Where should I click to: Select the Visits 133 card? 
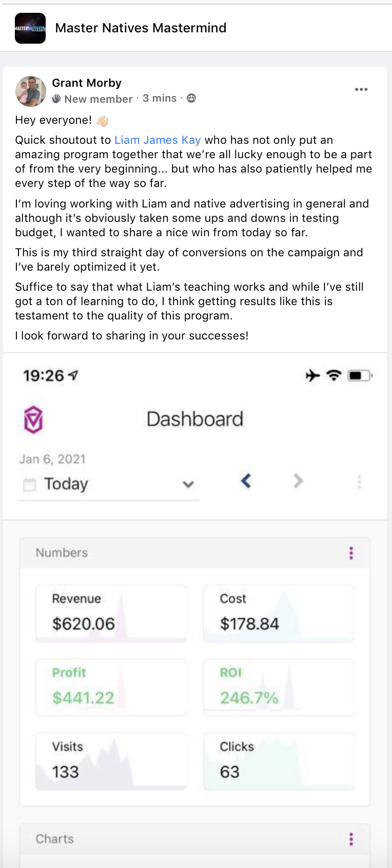[x=111, y=761]
